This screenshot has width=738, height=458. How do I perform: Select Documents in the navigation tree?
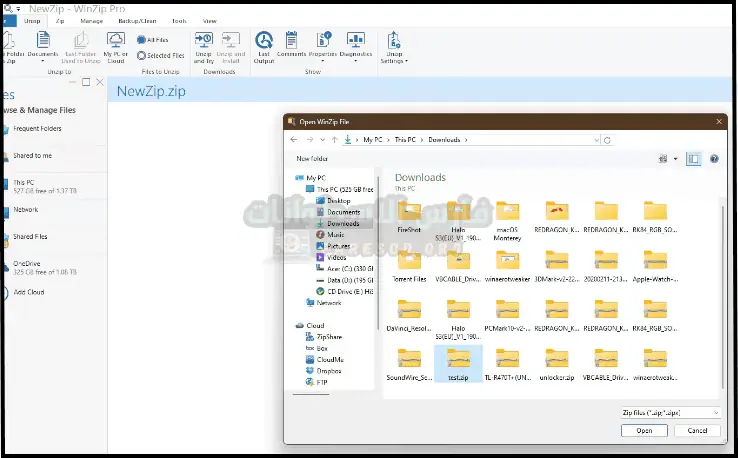click(343, 212)
